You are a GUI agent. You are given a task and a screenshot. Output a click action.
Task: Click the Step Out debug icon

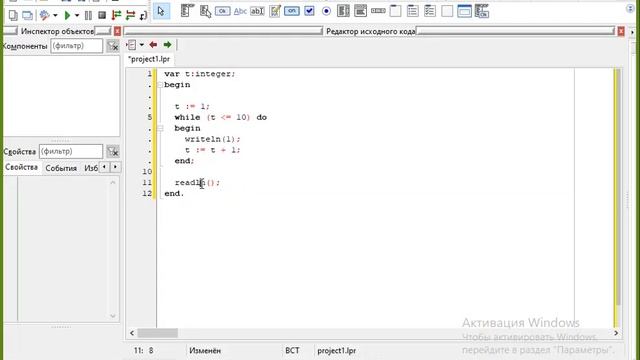click(x=143, y=16)
